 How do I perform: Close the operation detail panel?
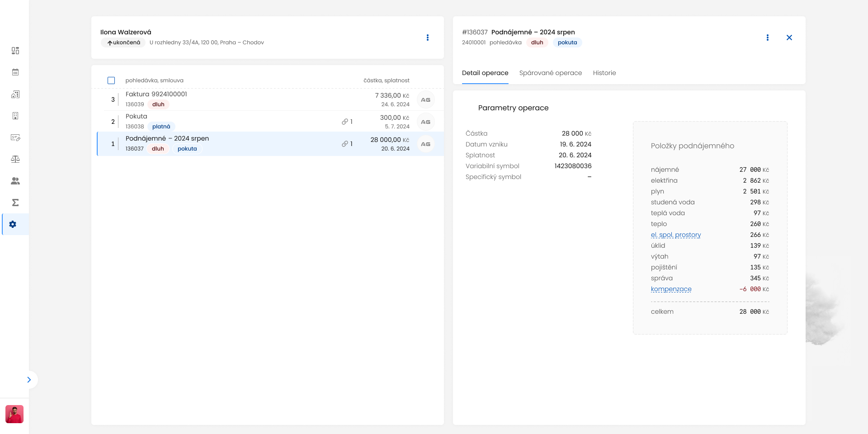(x=789, y=38)
